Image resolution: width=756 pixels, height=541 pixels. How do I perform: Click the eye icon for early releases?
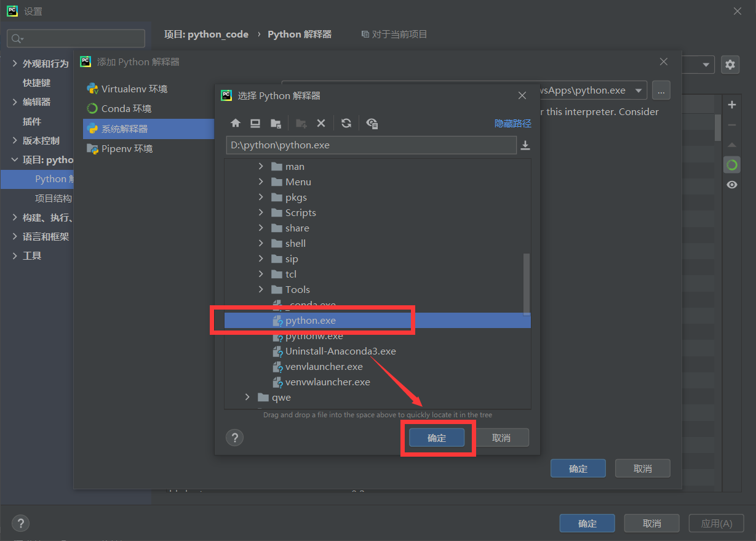(732, 185)
